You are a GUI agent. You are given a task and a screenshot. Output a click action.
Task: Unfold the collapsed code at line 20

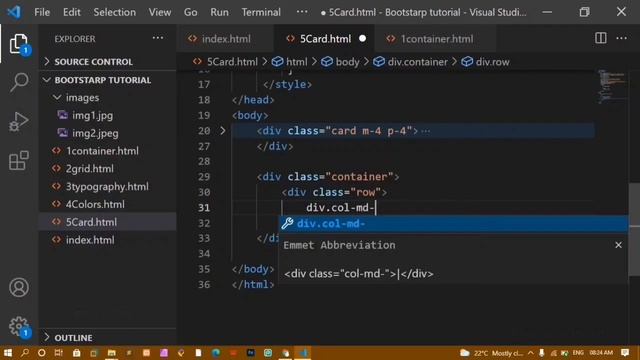click(222, 131)
